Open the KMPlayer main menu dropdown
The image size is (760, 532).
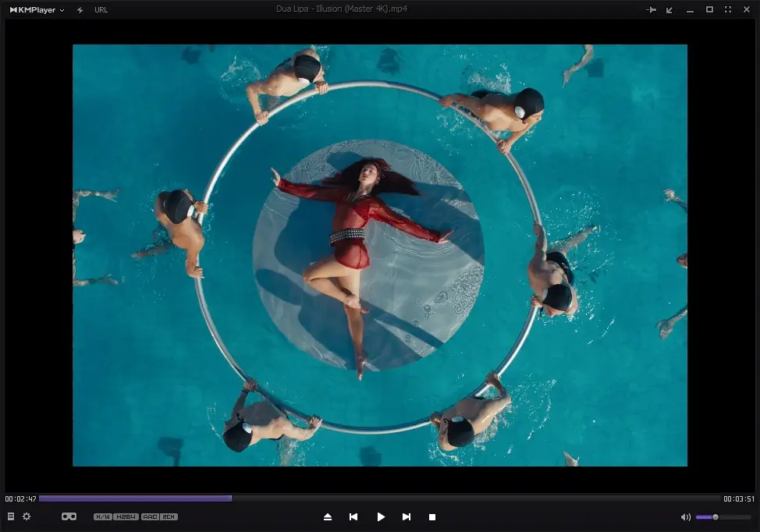[37, 9]
